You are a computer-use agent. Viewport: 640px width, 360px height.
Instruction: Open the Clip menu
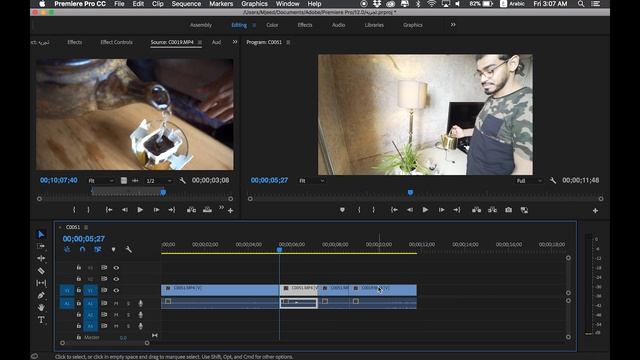click(x=158, y=4)
